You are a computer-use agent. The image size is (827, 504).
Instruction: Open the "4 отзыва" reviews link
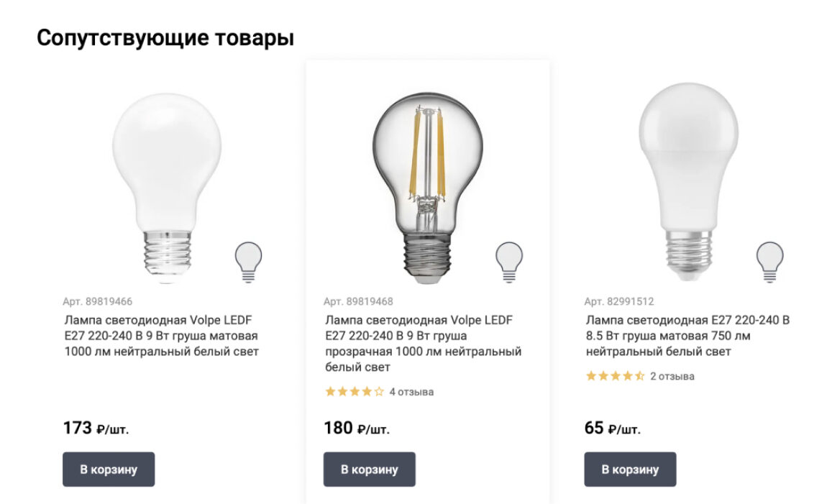[411, 392]
